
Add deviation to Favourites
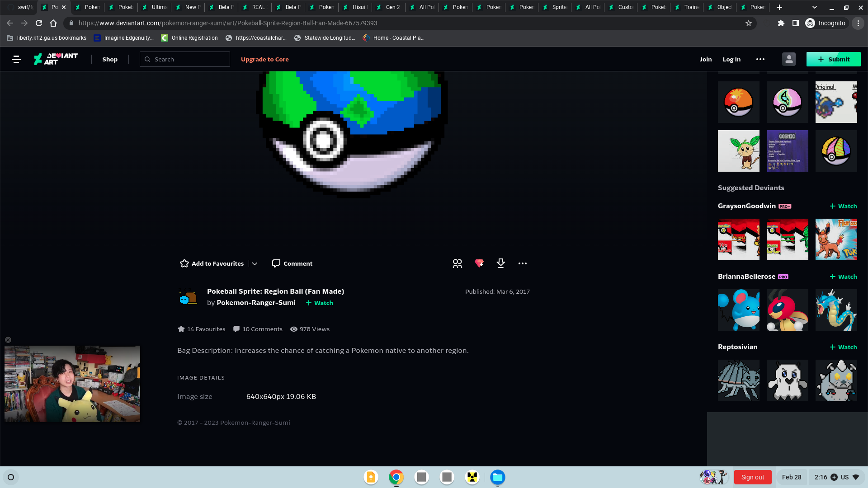pos(212,263)
